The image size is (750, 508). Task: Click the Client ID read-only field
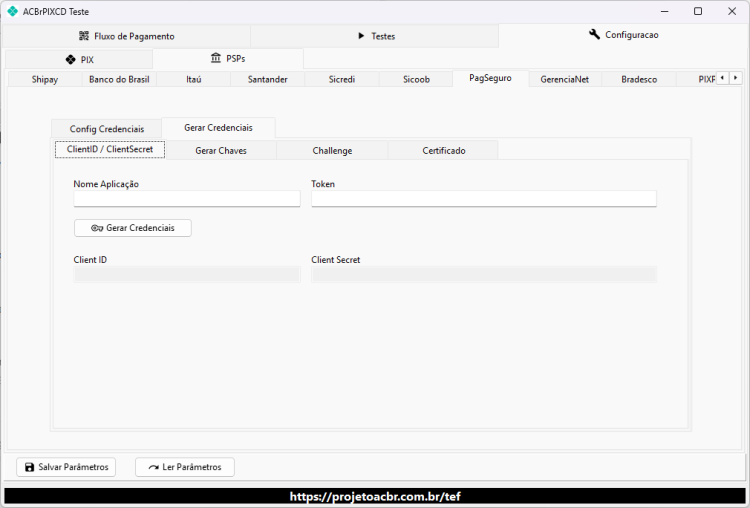(x=187, y=275)
